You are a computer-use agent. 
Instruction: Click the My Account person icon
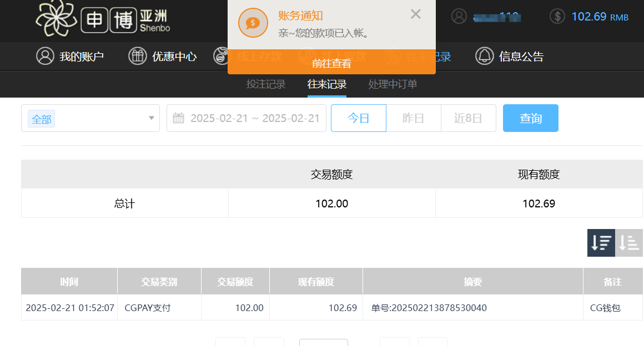click(x=45, y=56)
